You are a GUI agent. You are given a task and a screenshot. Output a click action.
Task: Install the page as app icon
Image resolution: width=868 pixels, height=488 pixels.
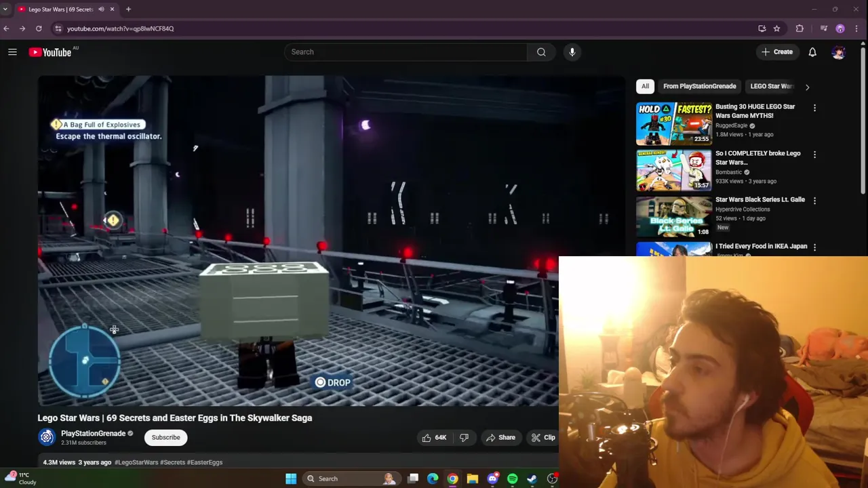(x=762, y=28)
